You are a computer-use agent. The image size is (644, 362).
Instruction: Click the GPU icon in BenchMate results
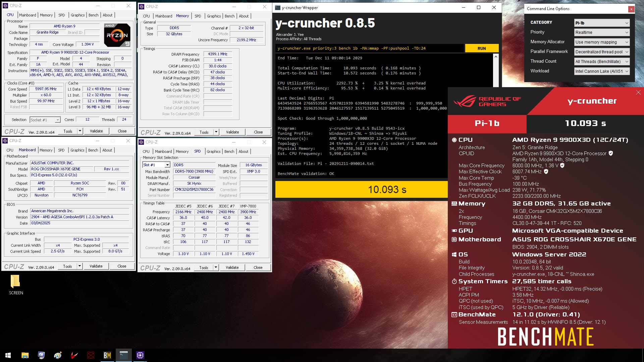(x=454, y=231)
